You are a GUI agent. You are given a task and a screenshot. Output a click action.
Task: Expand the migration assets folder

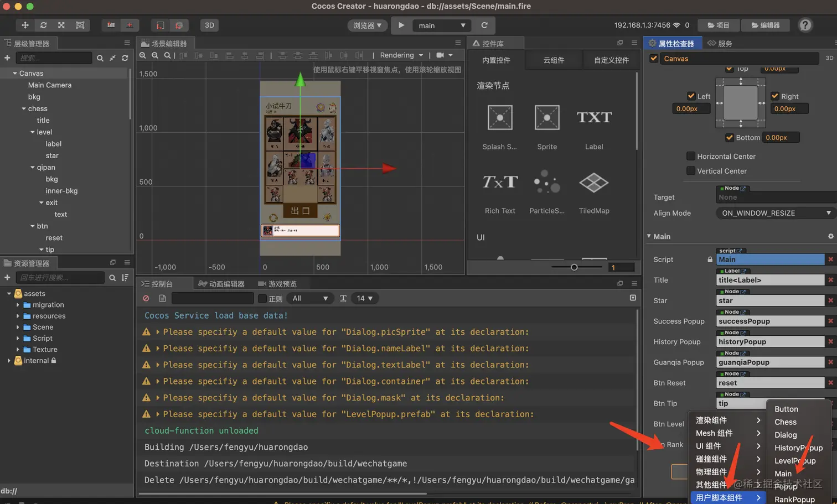pos(18,305)
